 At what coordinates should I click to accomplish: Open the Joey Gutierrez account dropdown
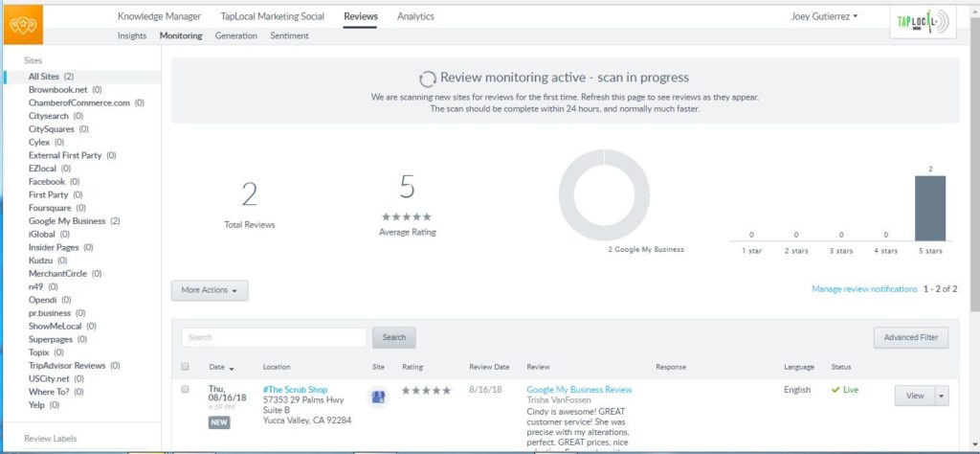(824, 17)
